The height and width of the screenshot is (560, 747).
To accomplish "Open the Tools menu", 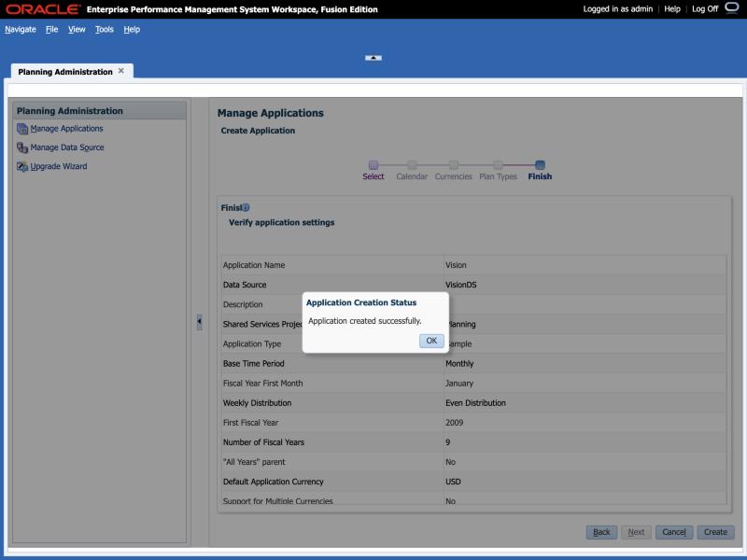I will 105,30.
